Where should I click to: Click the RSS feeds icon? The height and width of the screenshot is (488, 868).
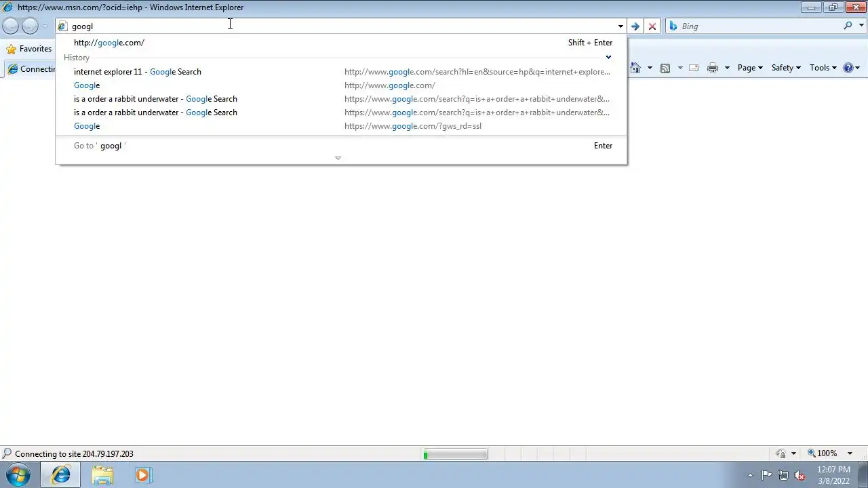click(x=665, y=68)
